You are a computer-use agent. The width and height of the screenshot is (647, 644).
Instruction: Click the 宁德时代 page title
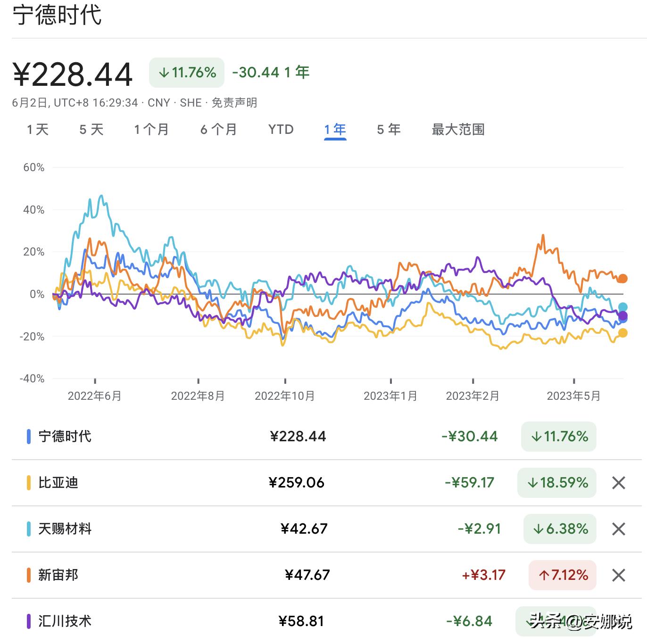57,14
